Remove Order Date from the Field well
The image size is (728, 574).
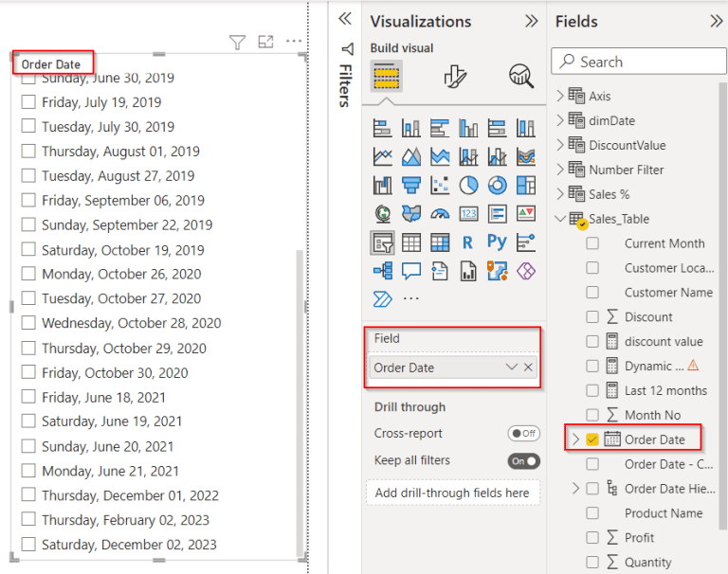(x=528, y=368)
